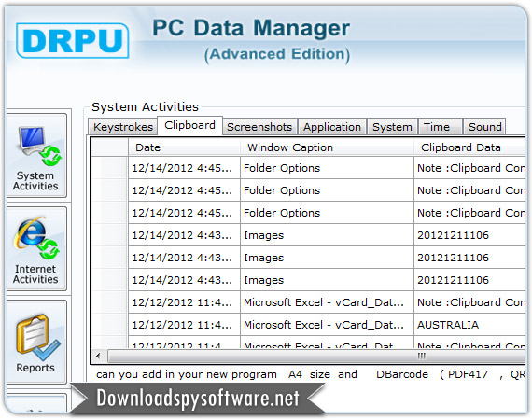Select first Images row caption

coord(327,235)
